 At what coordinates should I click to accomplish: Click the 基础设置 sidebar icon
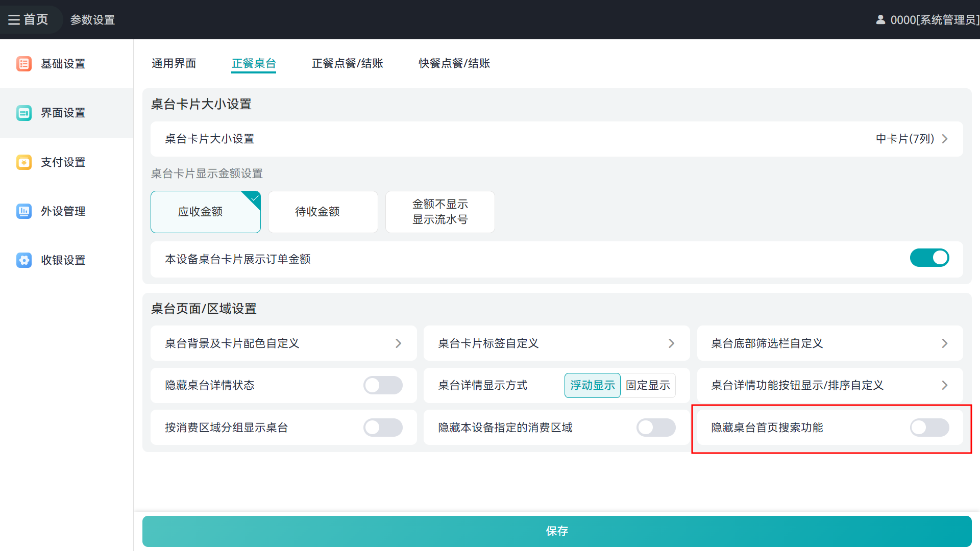tap(24, 64)
